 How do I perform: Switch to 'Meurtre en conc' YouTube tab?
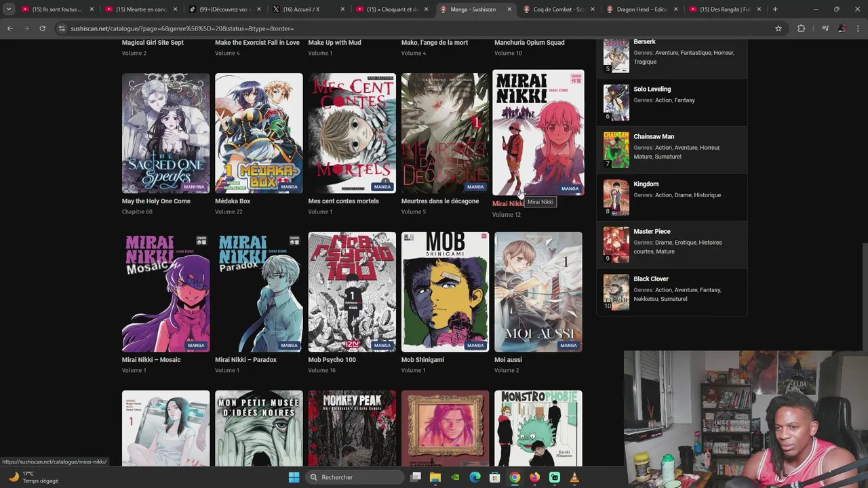click(140, 9)
